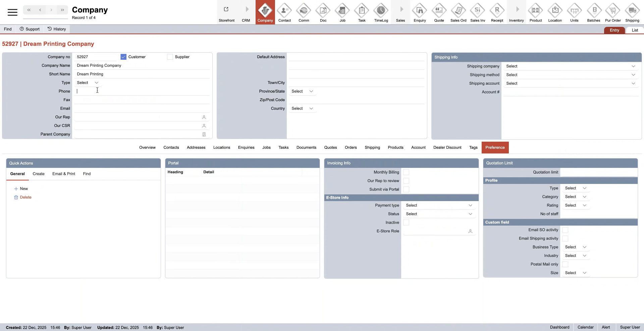The height and width of the screenshot is (331, 644).
Task: Open the Dashboard link in footer
Action: coord(559,327)
